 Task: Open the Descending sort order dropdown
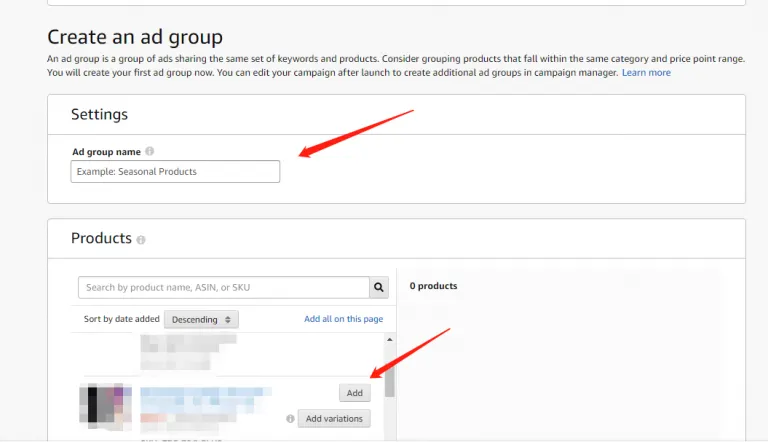point(201,319)
